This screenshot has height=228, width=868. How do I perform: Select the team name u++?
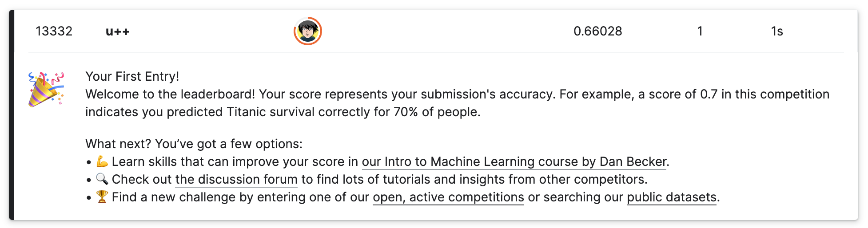118,31
